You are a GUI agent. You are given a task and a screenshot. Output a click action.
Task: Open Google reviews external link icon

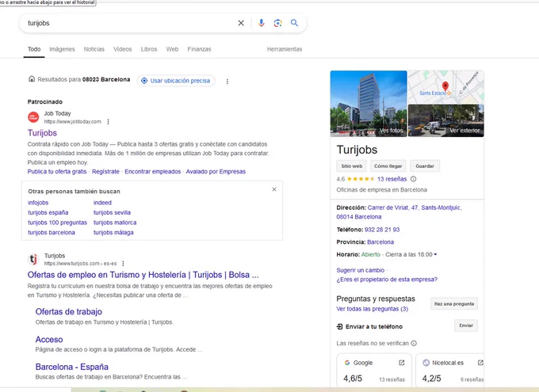[402, 363]
